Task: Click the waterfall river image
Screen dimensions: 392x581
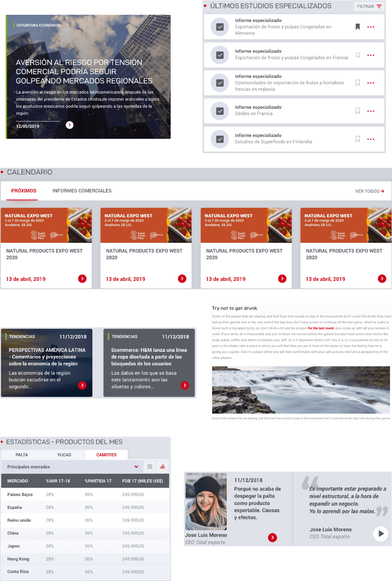Action: pyautogui.click(x=301, y=390)
